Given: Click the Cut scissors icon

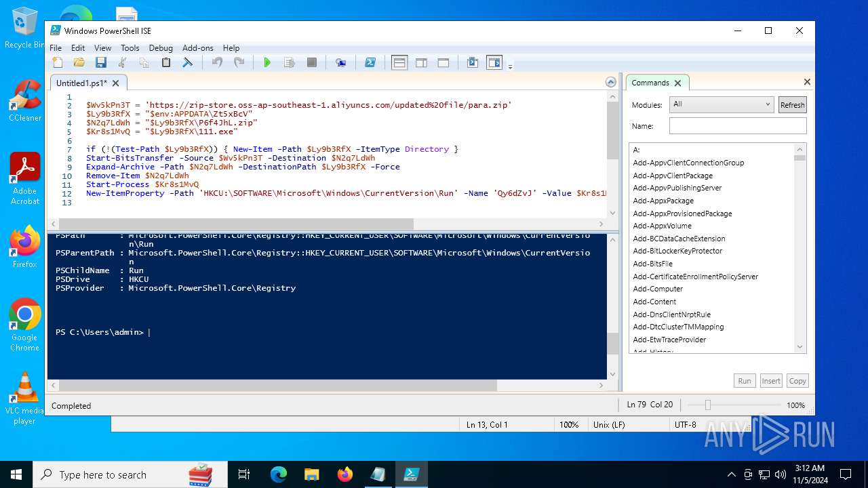Looking at the screenshot, I should pyautogui.click(x=123, y=62).
